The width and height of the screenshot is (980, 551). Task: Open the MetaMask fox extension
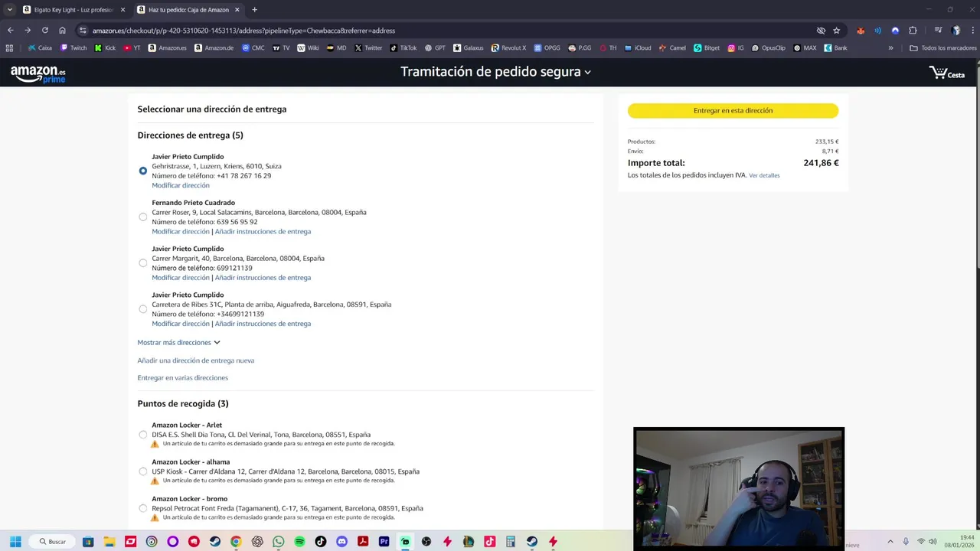(x=861, y=31)
